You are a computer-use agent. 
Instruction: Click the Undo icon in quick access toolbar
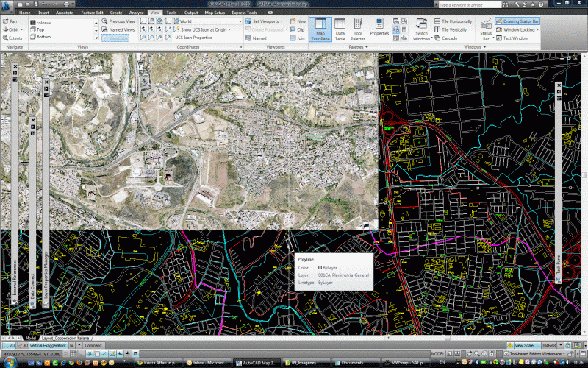(x=44, y=4)
